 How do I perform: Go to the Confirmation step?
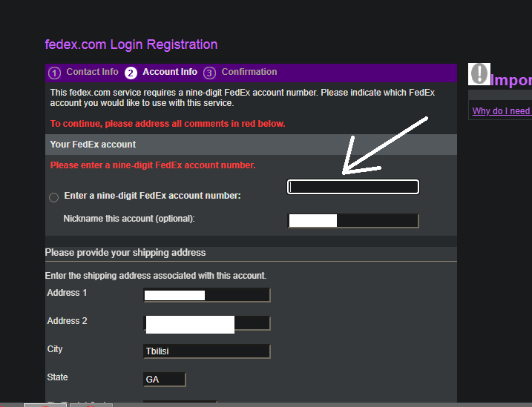click(249, 72)
